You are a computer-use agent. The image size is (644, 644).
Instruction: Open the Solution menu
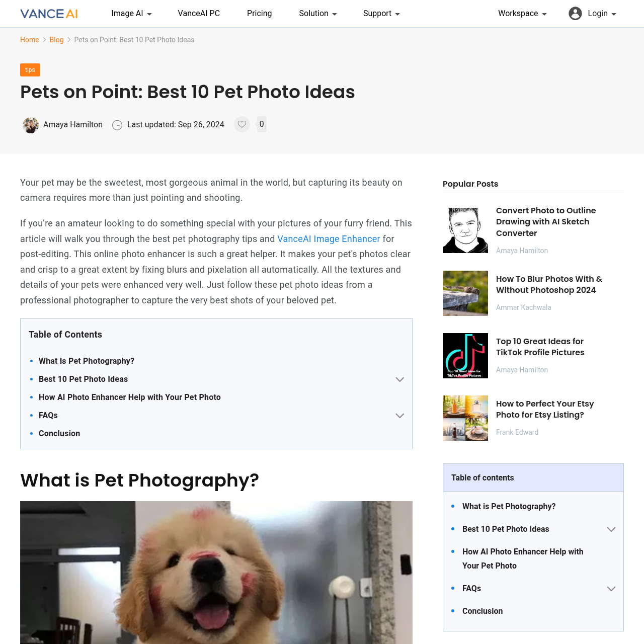click(x=318, y=14)
